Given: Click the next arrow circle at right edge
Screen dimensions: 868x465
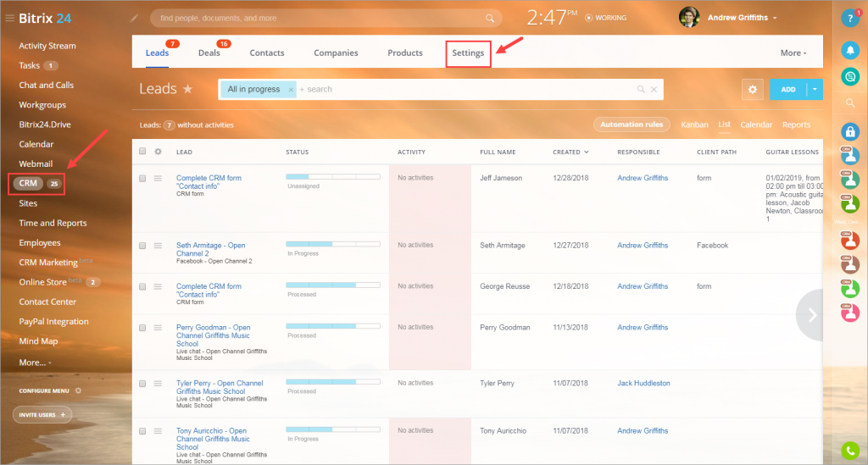Looking at the screenshot, I should [810, 315].
